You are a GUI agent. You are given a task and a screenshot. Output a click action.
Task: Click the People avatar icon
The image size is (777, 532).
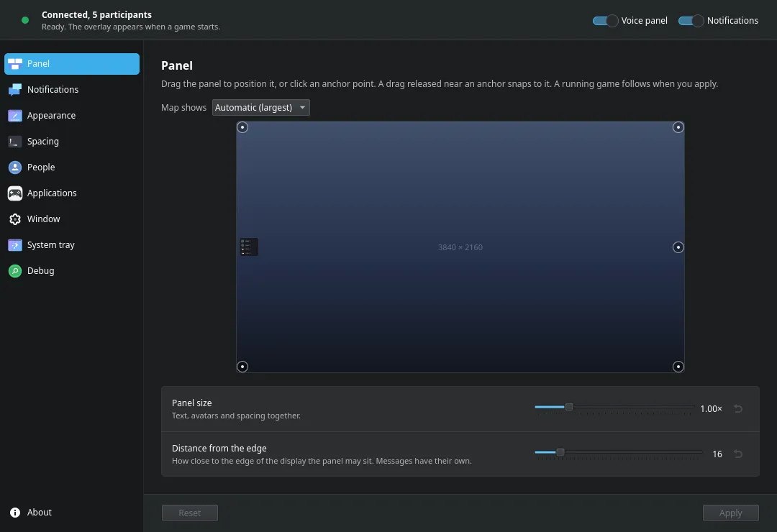[x=15, y=168]
